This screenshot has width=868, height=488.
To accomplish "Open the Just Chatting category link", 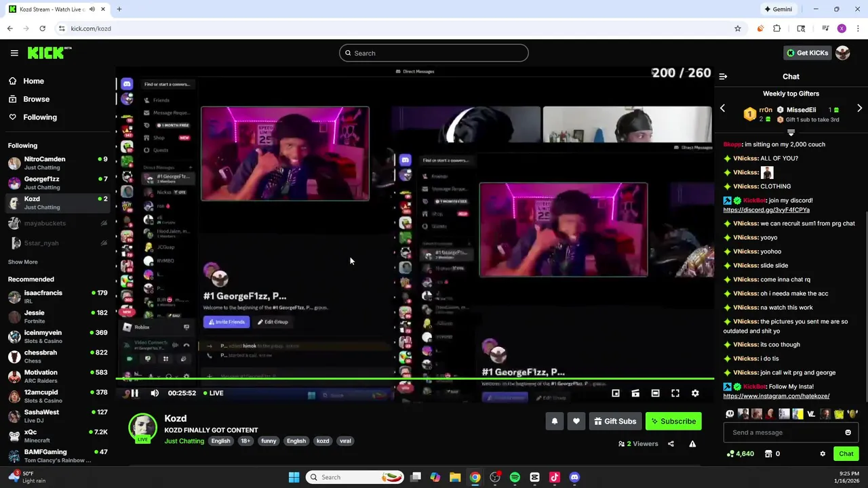I will (x=184, y=441).
